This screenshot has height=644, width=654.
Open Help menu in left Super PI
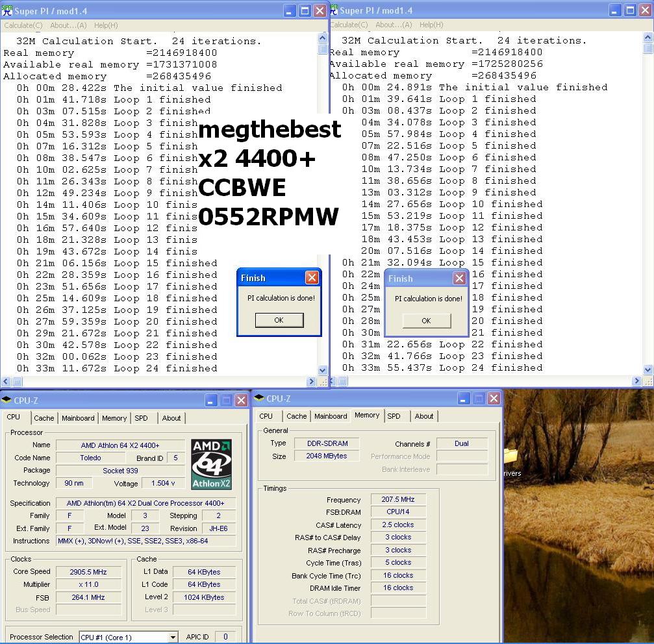tap(106, 25)
